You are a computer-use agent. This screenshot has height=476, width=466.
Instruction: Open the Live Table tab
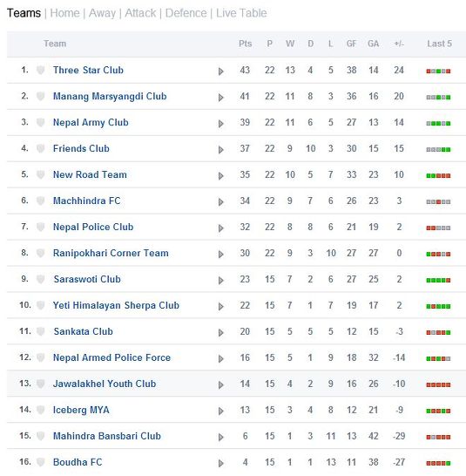[241, 13]
